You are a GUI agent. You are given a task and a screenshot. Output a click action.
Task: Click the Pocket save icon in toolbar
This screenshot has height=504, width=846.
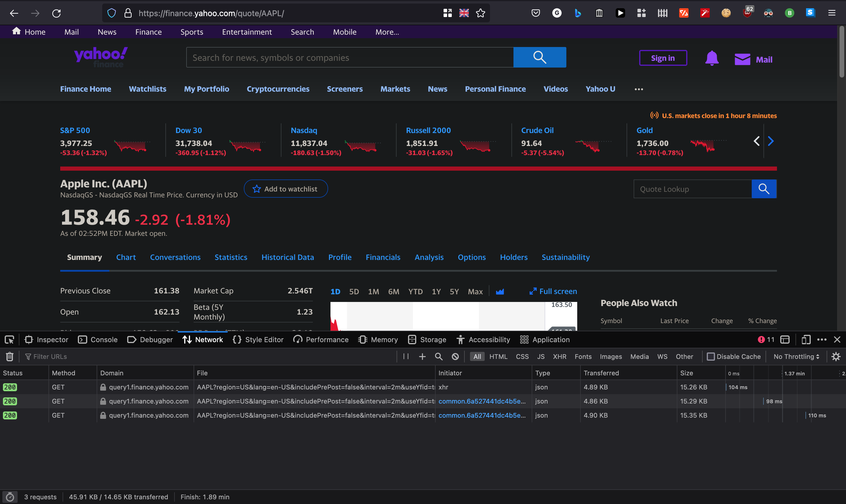click(x=536, y=13)
